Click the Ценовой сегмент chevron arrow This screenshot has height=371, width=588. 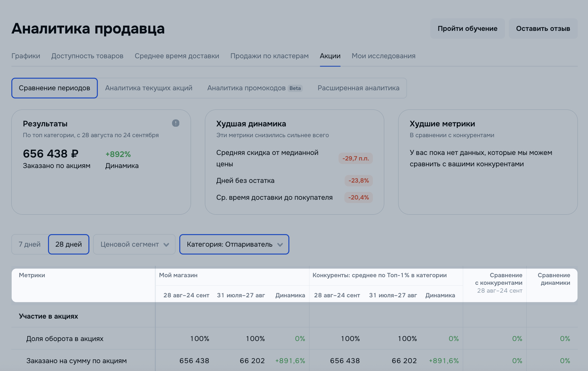[166, 245]
